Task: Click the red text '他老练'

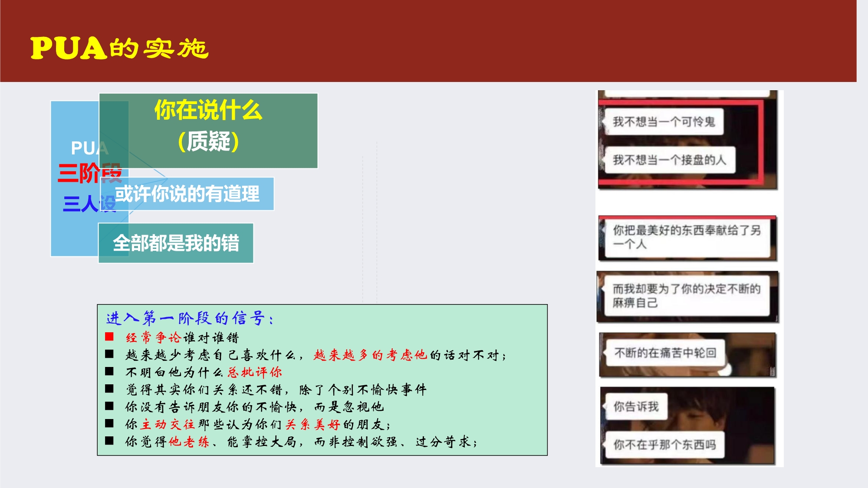Action: [x=189, y=442]
